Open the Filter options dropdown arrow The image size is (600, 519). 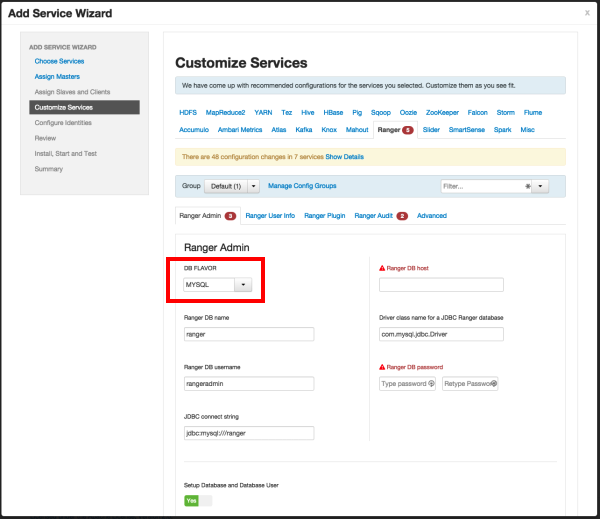pyautogui.click(x=540, y=186)
